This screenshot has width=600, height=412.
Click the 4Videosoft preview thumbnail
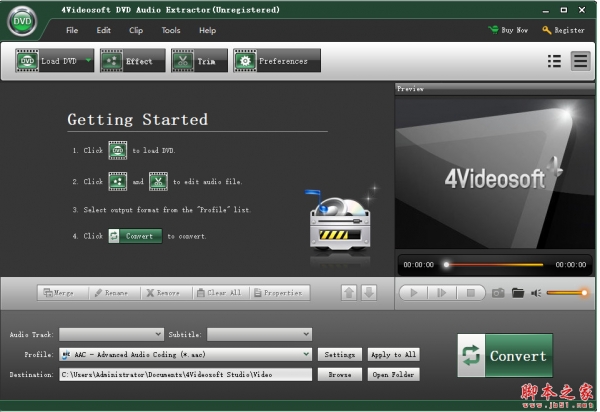point(495,173)
